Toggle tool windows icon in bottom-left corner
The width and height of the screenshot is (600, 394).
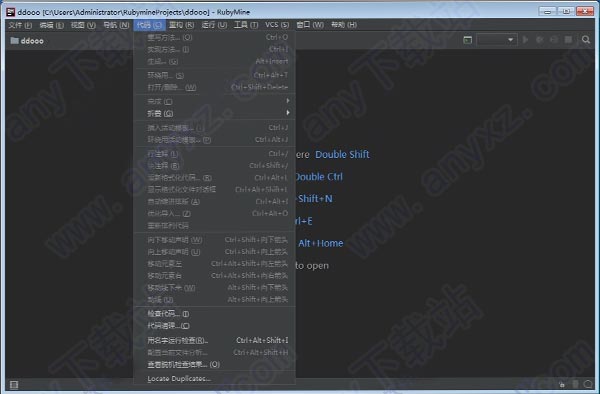pos(14,384)
